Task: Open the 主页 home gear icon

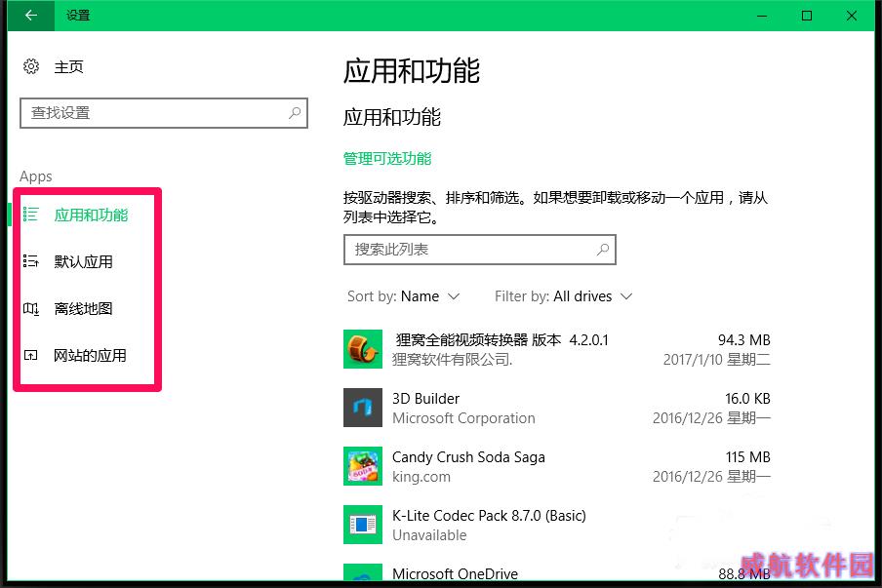Action: [x=31, y=66]
